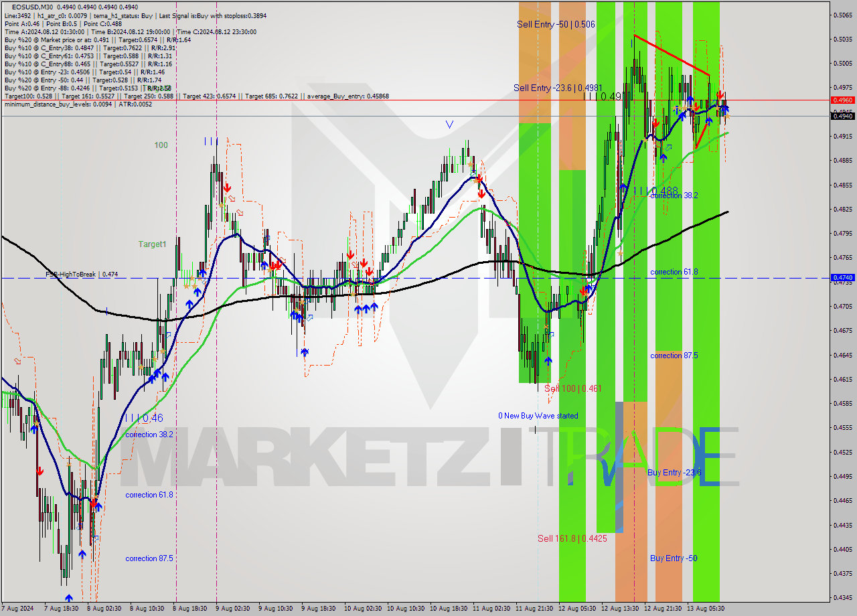Viewport: 857px width, 616px height.
Task: Select the 'Buy %20 @ Entry -50: 0.44' line
Action: tap(82, 80)
